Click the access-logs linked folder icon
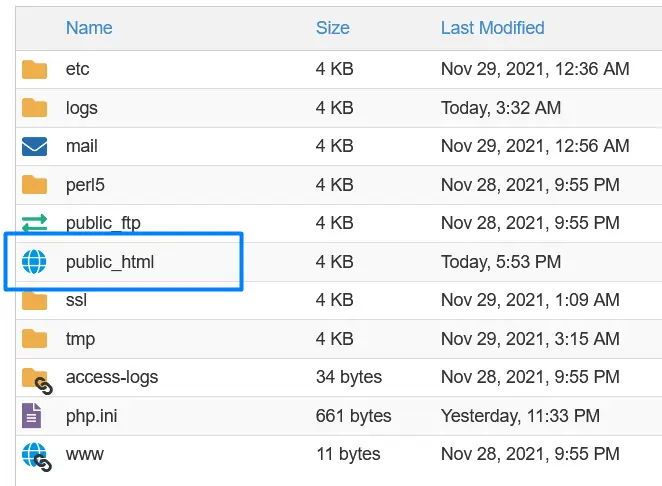This screenshot has height=486, width=662. pyautogui.click(x=36, y=379)
